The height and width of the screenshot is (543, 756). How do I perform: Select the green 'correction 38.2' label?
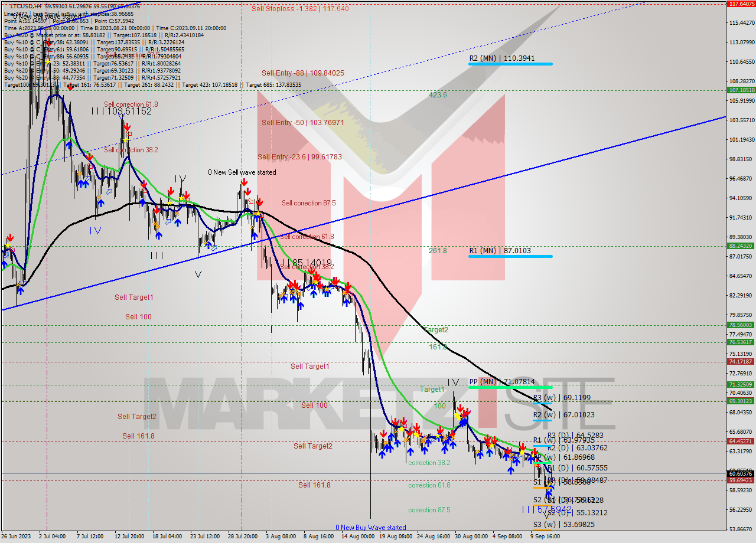[429, 463]
